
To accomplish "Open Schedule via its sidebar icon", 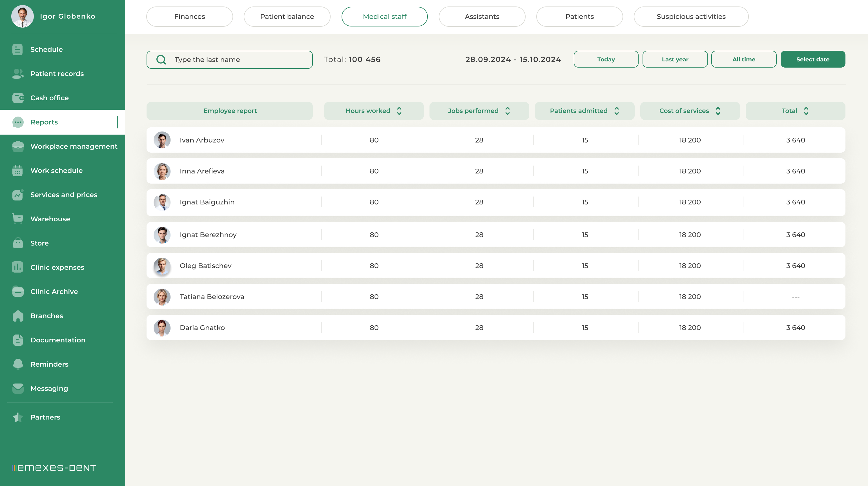I will click(x=17, y=50).
